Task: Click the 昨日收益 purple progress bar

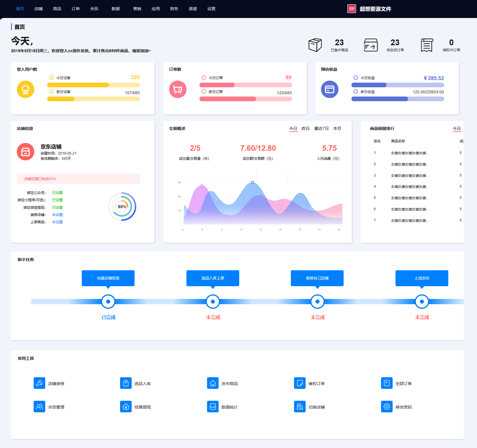Action: (x=398, y=99)
